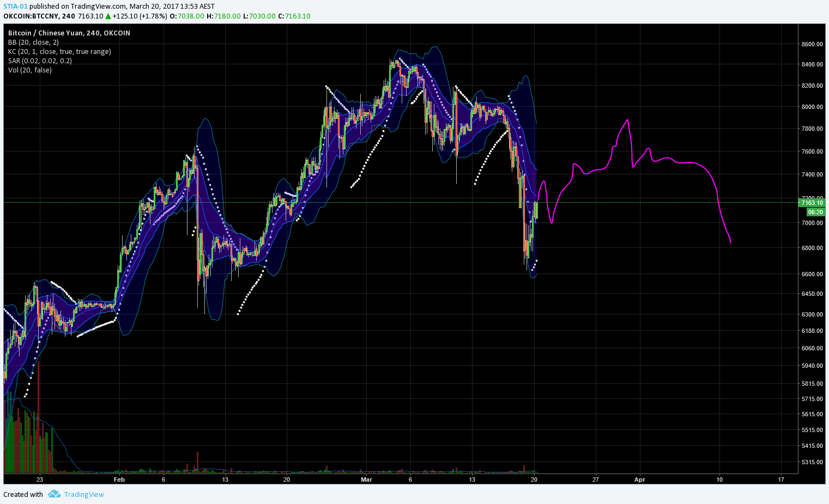Click the 5940.00 price axis label

(812, 366)
